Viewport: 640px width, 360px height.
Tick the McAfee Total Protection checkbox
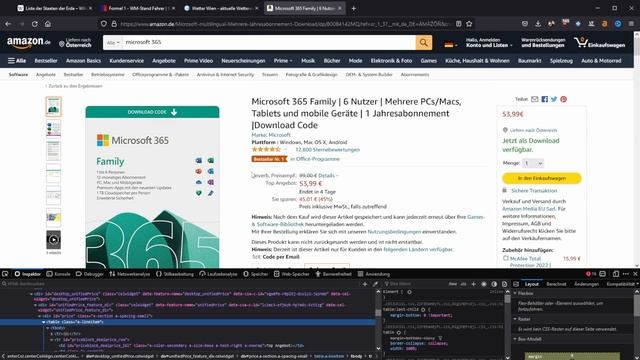click(x=506, y=258)
